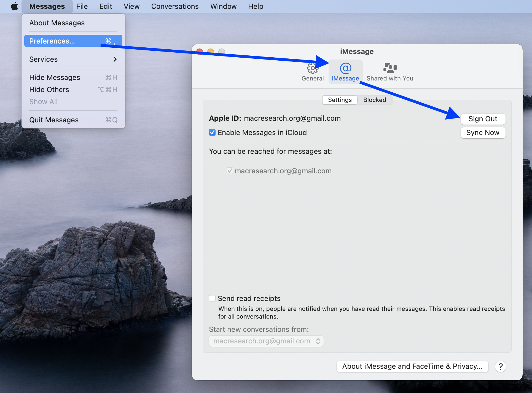This screenshot has height=393, width=532.
Task: Open Start new conversations from dropdown
Action: (266, 341)
